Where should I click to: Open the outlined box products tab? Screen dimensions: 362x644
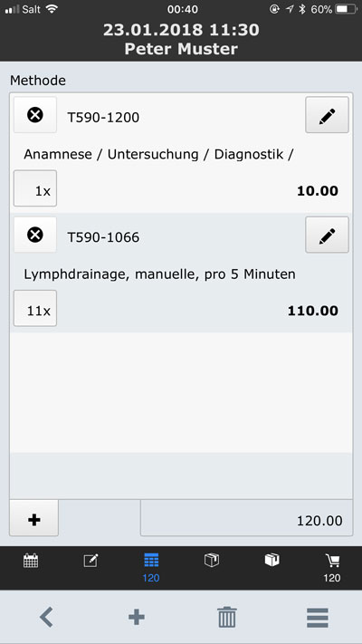pyautogui.click(x=212, y=560)
